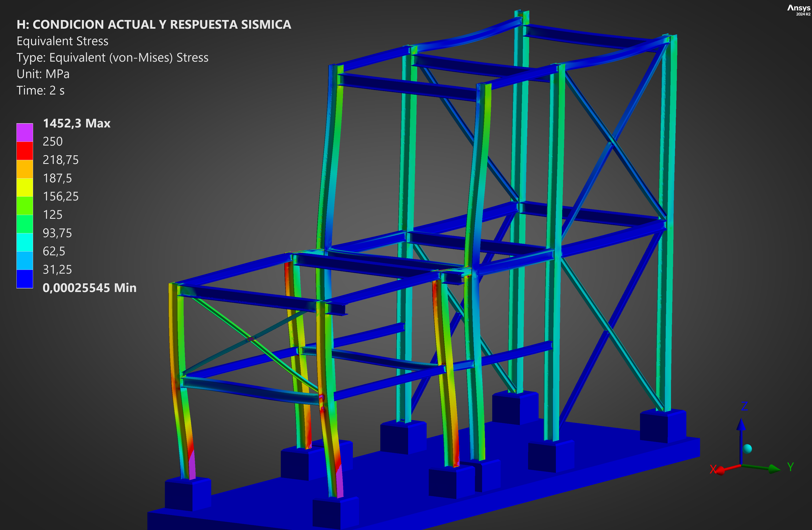The height and width of the screenshot is (530, 812).
Task: Click the 125 legend value label
Action: pos(52,215)
